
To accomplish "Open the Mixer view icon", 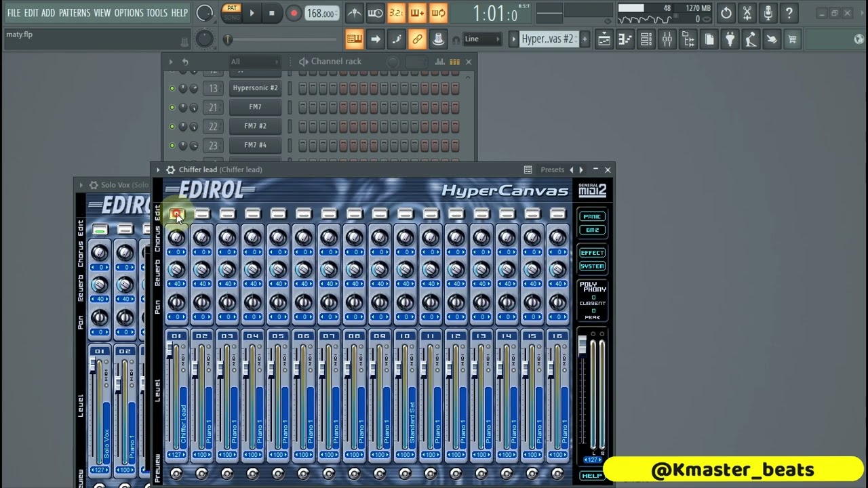I will point(667,40).
